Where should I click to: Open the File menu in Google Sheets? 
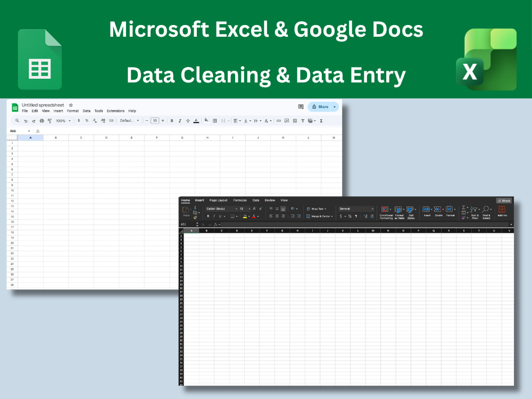[x=25, y=111]
